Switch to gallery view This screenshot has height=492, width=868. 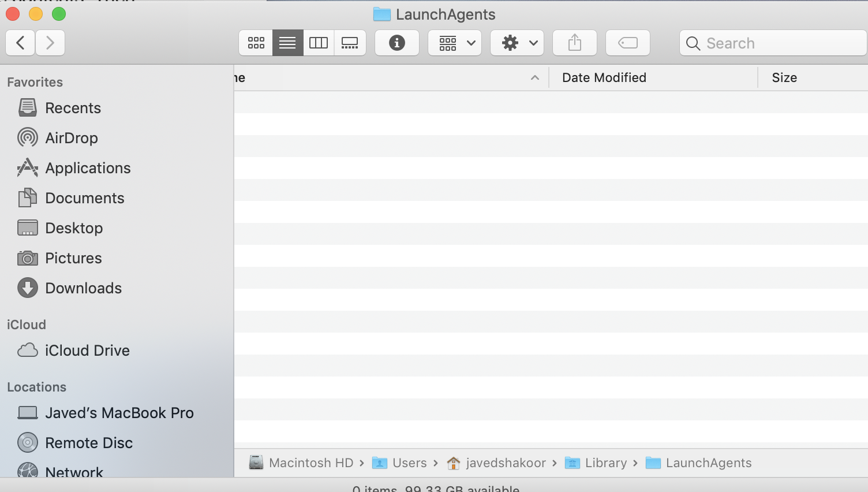coord(350,43)
